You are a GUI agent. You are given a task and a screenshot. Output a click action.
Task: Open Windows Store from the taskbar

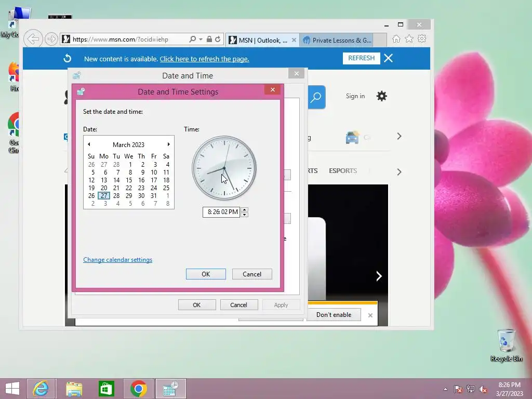pyautogui.click(x=106, y=389)
